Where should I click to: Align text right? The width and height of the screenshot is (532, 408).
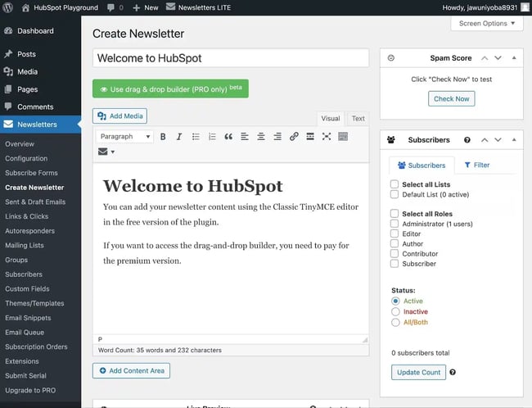click(277, 137)
